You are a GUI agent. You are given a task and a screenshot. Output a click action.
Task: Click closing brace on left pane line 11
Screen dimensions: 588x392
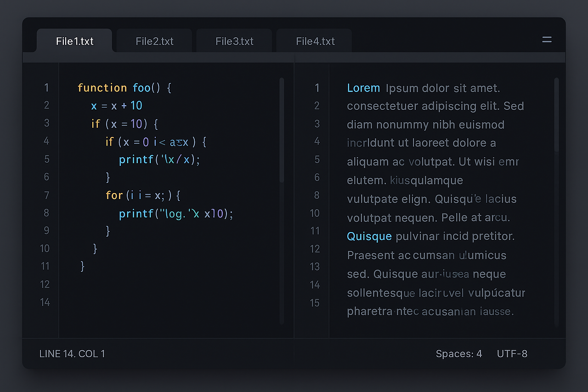tap(82, 266)
